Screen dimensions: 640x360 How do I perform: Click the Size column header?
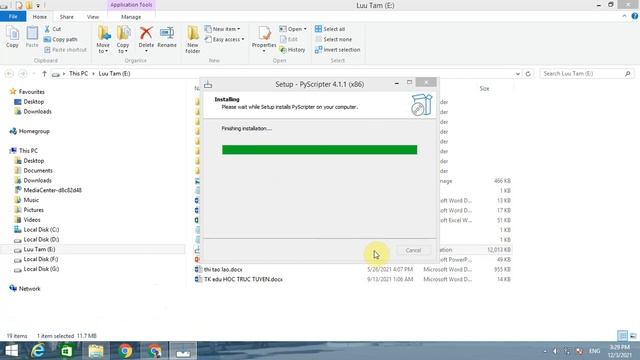pos(484,89)
